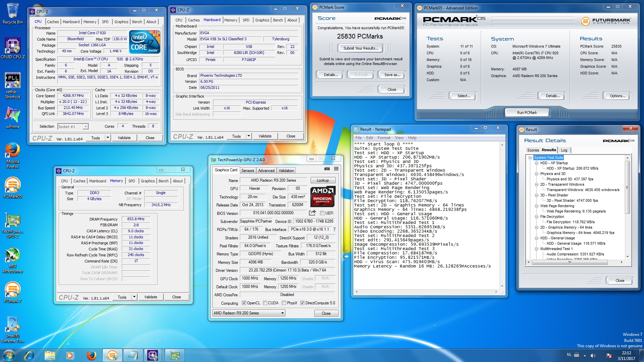The width and height of the screenshot is (644, 362).
Task: Click the Intel Core i7 inside logo
Action: coord(145,42)
